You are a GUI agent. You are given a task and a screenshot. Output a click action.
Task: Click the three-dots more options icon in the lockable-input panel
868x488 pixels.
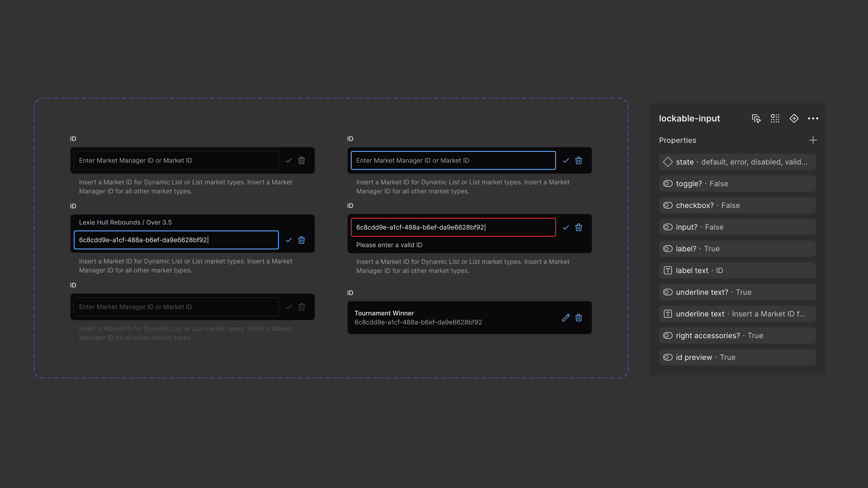813,119
